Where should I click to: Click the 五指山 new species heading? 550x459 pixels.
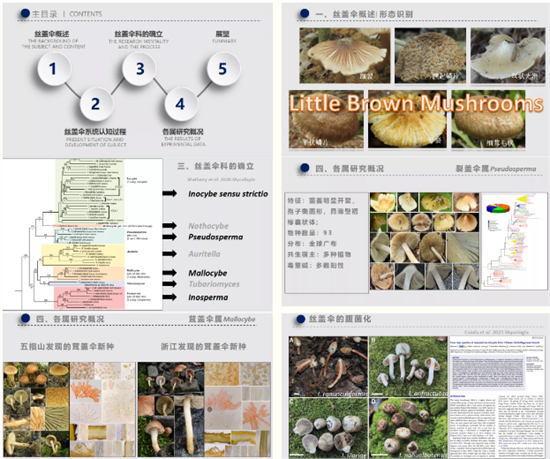tap(67, 346)
